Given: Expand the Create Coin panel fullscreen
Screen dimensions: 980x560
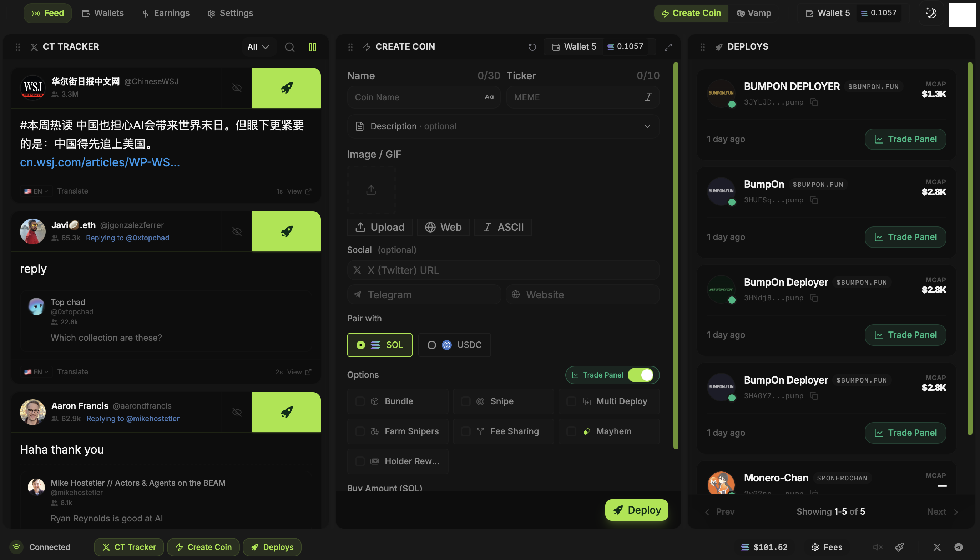Looking at the screenshot, I should (668, 47).
